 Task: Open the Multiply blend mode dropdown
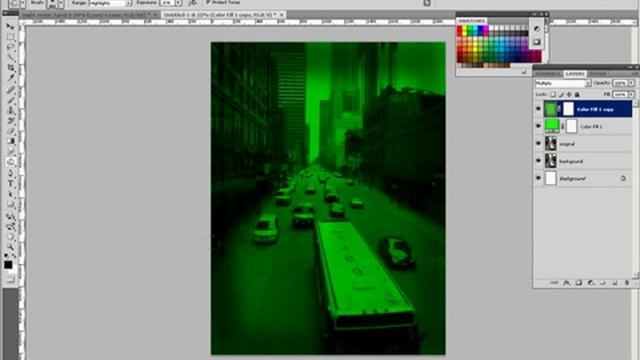563,83
